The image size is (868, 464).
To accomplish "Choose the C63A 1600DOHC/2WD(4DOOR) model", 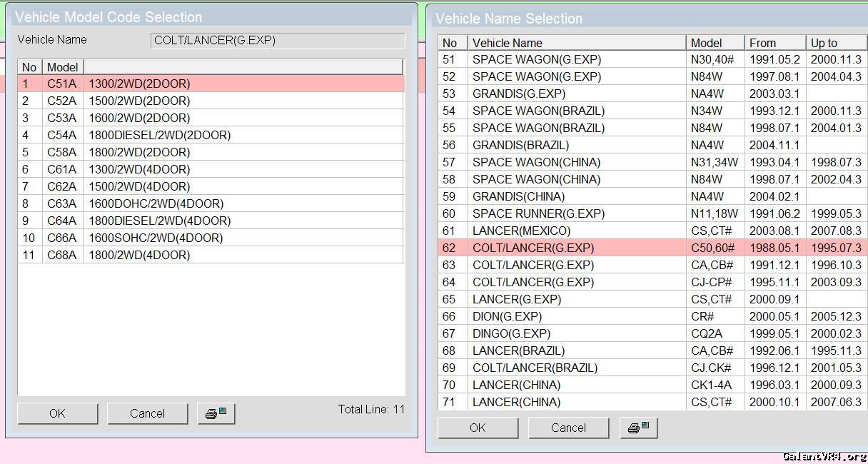I will point(156,203).
